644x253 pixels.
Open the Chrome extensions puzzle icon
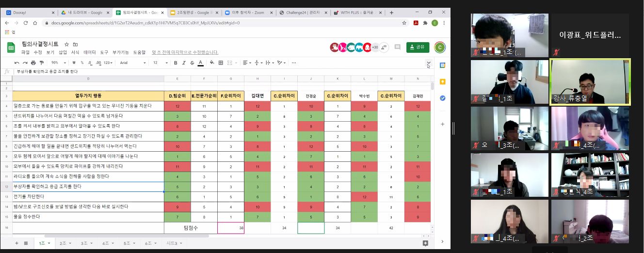pos(425,22)
